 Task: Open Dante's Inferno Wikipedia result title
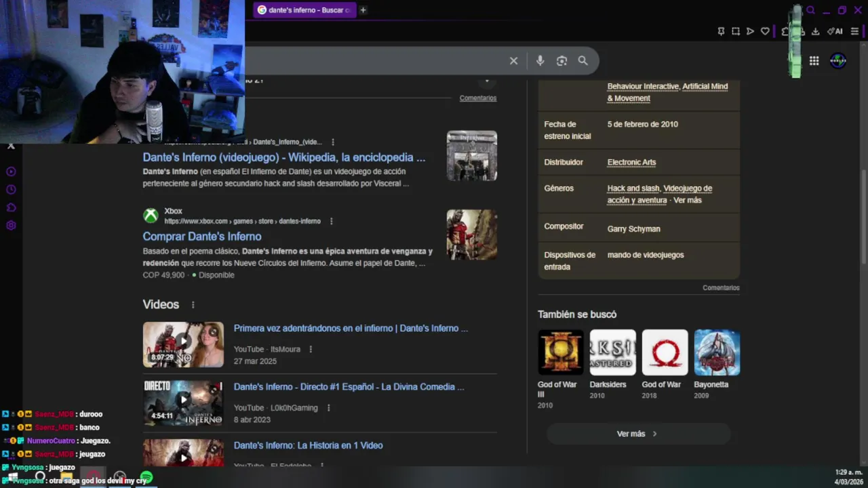284,157
